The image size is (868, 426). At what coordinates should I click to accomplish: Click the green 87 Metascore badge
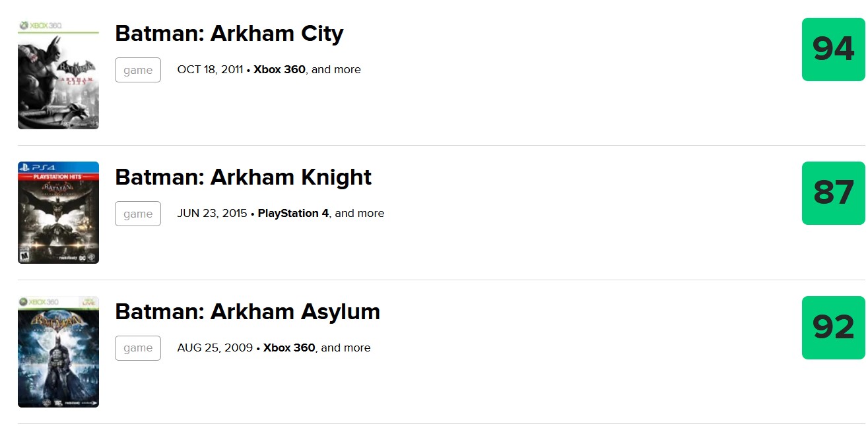833,193
